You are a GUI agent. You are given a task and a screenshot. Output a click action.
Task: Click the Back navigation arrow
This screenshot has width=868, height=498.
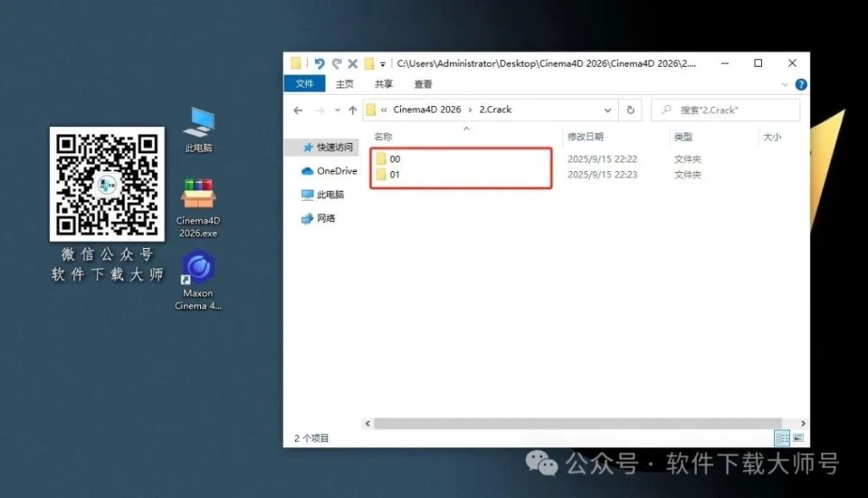click(x=298, y=110)
